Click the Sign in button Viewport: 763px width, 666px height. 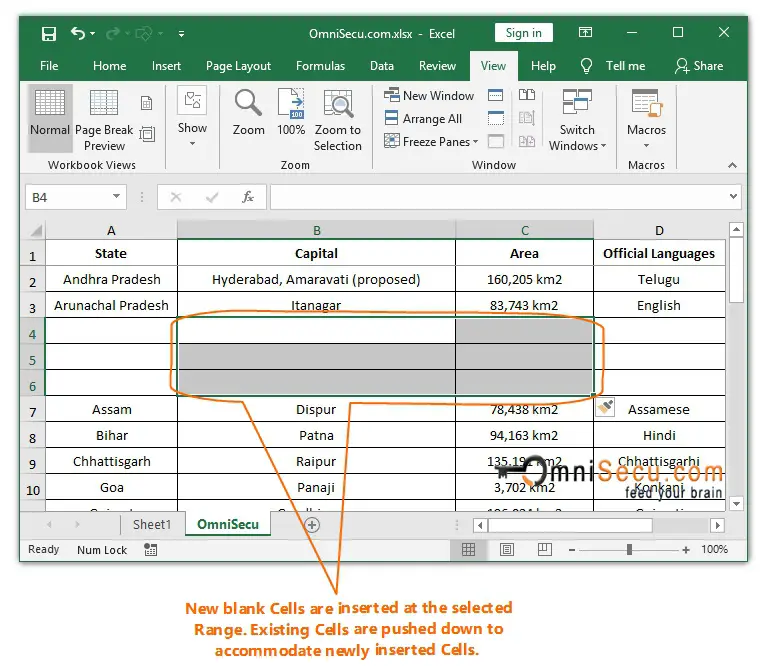(524, 33)
